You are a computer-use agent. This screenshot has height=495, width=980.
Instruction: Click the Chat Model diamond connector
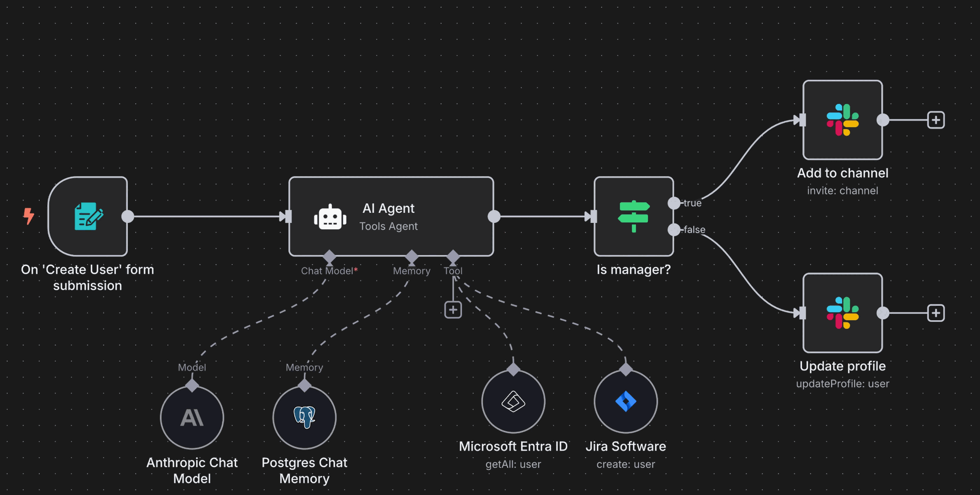click(x=330, y=256)
